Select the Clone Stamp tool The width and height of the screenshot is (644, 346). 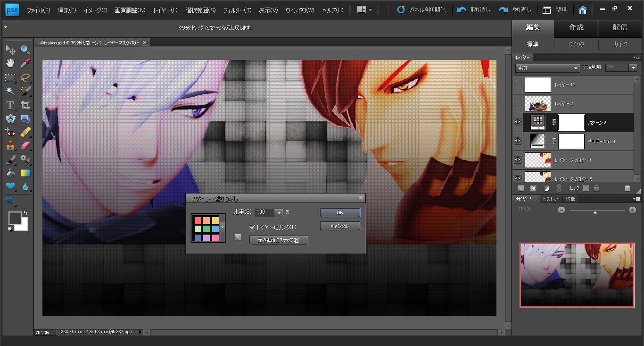[10, 145]
